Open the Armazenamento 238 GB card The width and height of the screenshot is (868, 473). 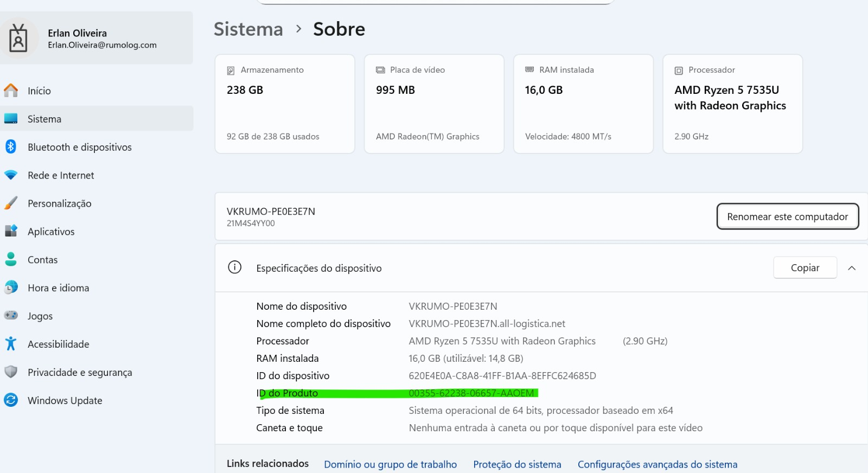[285, 104]
